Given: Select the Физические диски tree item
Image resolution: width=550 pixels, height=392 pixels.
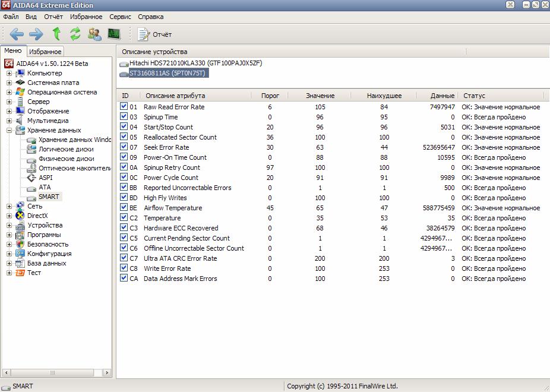Looking at the screenshot, I should (x=67, y=159).
